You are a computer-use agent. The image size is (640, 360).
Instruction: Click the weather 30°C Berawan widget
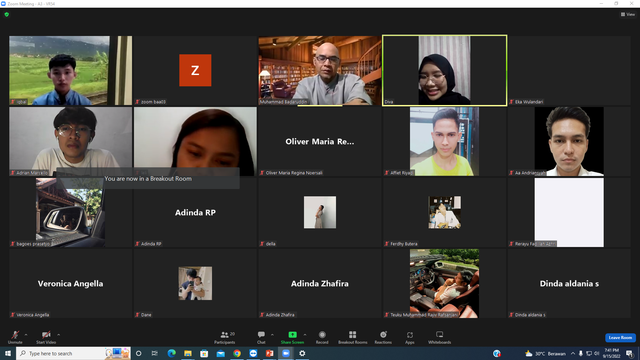(x=545, y=353)
